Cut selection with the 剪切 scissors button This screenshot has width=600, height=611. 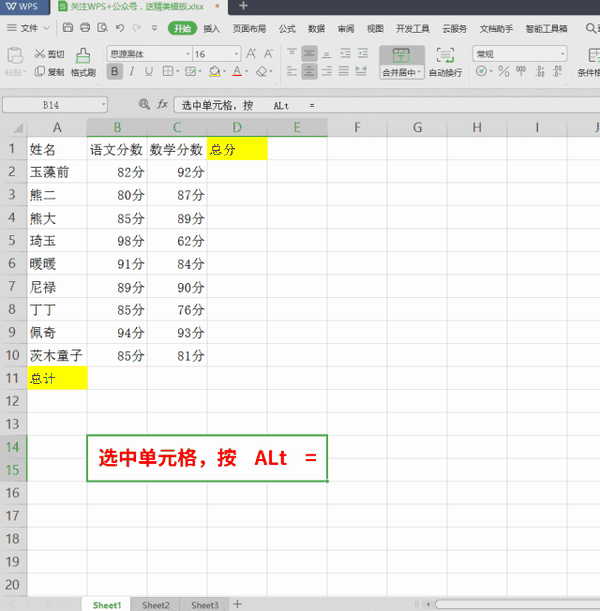click(49, 54)
